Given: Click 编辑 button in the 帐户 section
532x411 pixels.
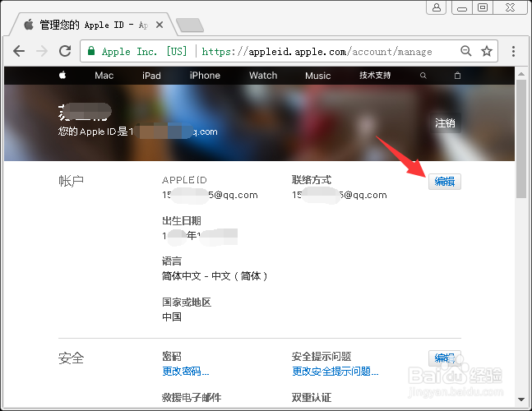Looking at the screenshot, I should 445,182.
